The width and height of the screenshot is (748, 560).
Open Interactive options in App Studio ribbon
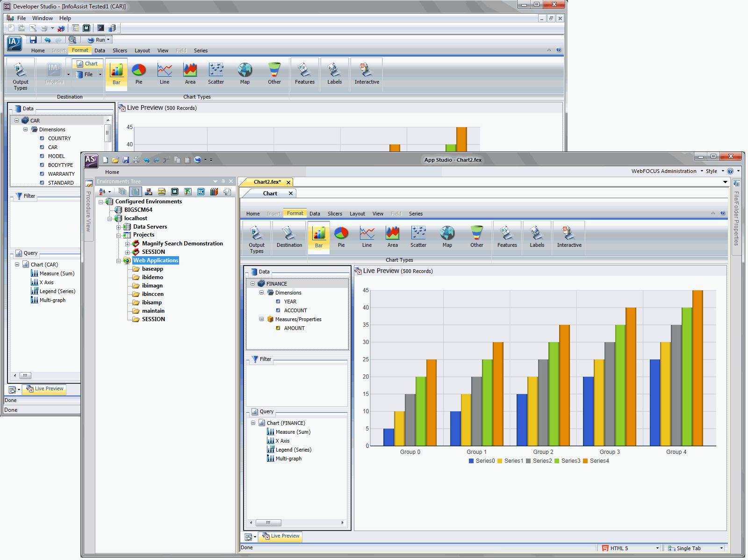point(569,237)
